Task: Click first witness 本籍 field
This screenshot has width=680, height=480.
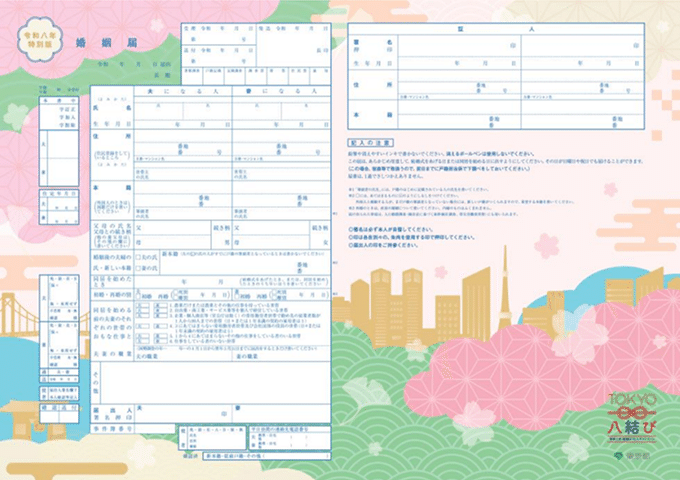Action: click(459, 114)
